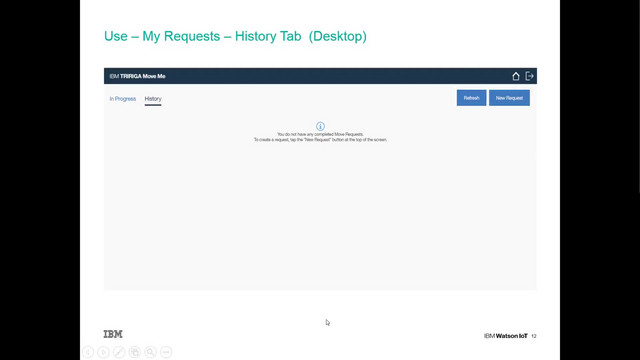Advance to next slide with forward arrow
The height and width of the screenshot is (360, 640).
click(x=103, y=352)
